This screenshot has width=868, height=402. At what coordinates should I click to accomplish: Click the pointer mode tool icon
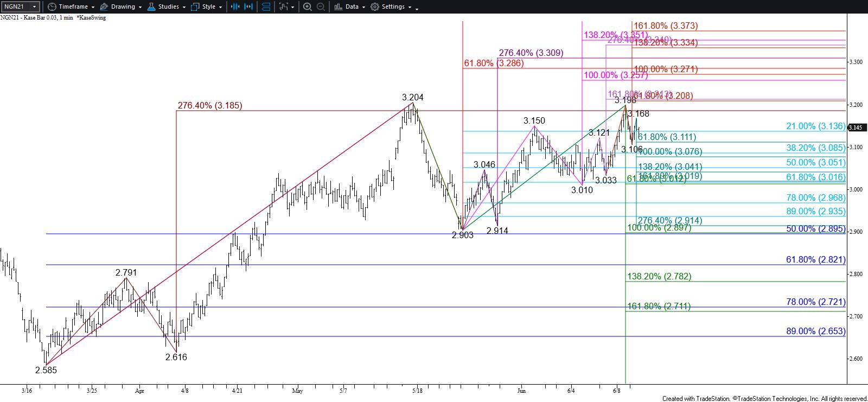283,7
